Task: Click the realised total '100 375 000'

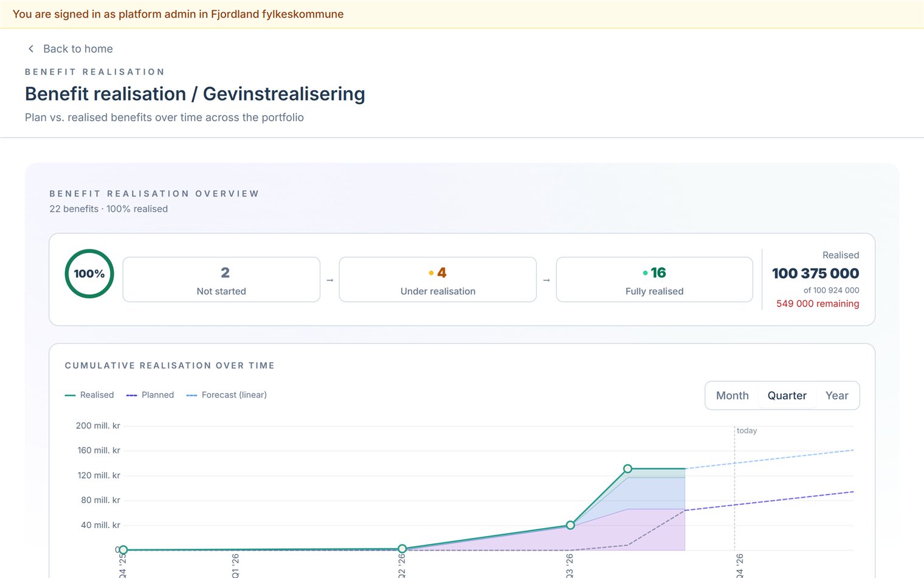Action: click(x=815, y=274)
